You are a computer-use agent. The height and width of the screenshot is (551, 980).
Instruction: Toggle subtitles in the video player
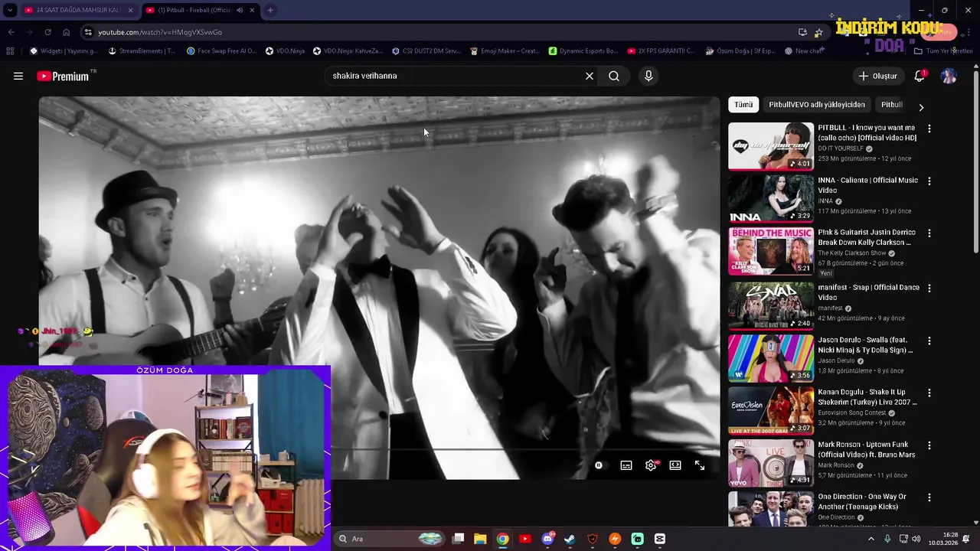point(626,465)
